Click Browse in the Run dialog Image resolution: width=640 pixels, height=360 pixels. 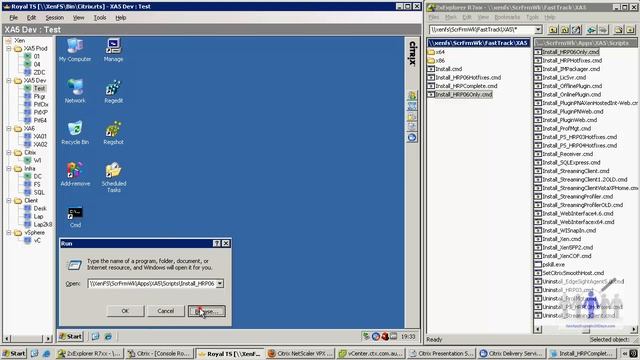[207, 311]
